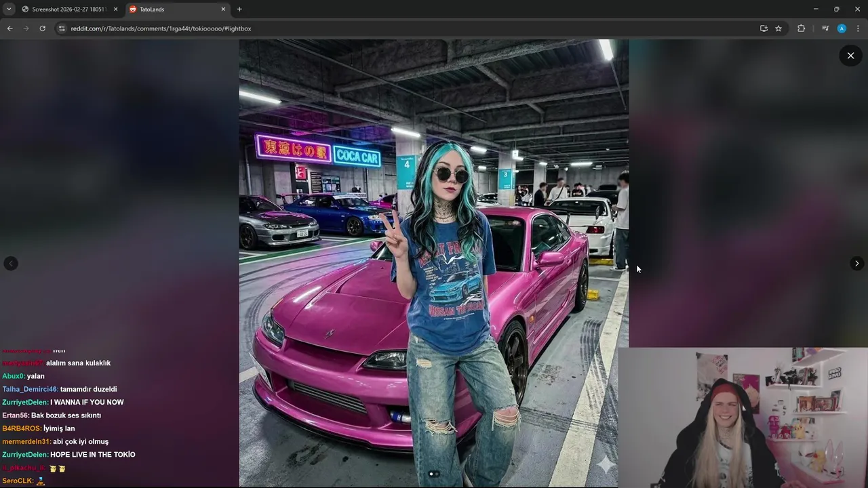Viewport: 868px width, 488px height.
Task: Click chat username B4RB4ROS
Action: 22,428
